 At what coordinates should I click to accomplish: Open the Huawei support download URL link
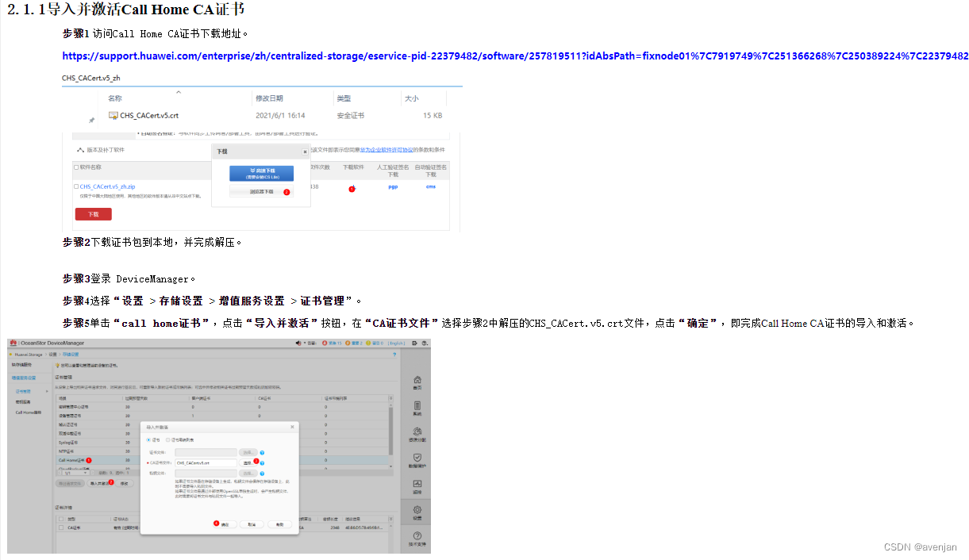[x=515, y=56]
